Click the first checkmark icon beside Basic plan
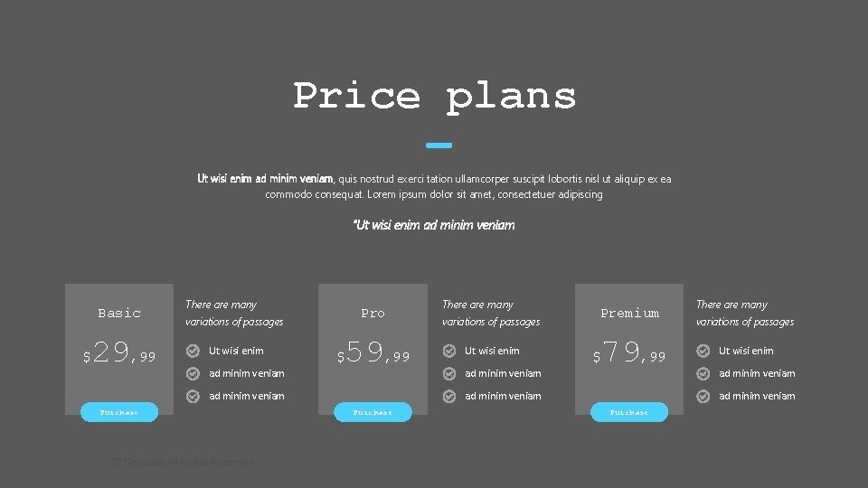The image size is (868, 488). point(193,351)
